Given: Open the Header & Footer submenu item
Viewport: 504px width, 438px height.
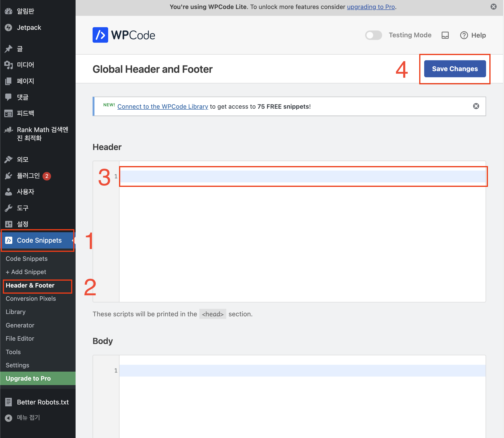Looking at the screenshot, I should point(30,285).
